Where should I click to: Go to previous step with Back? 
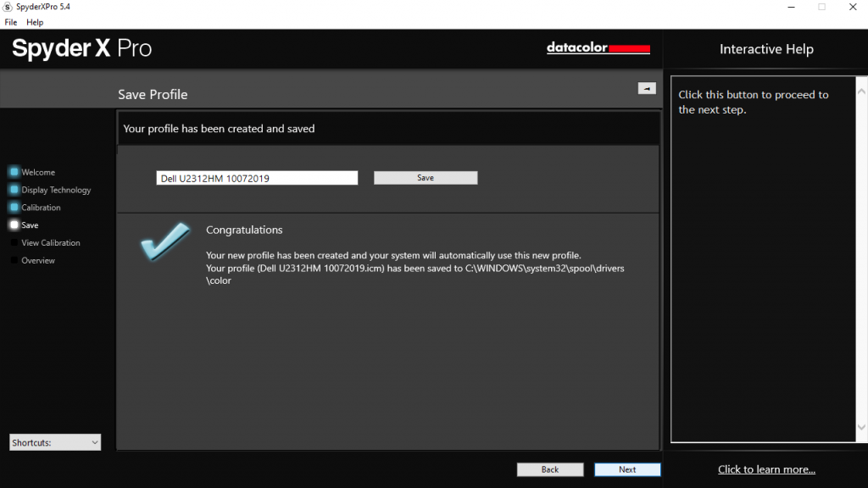click(x=549, y=469)
